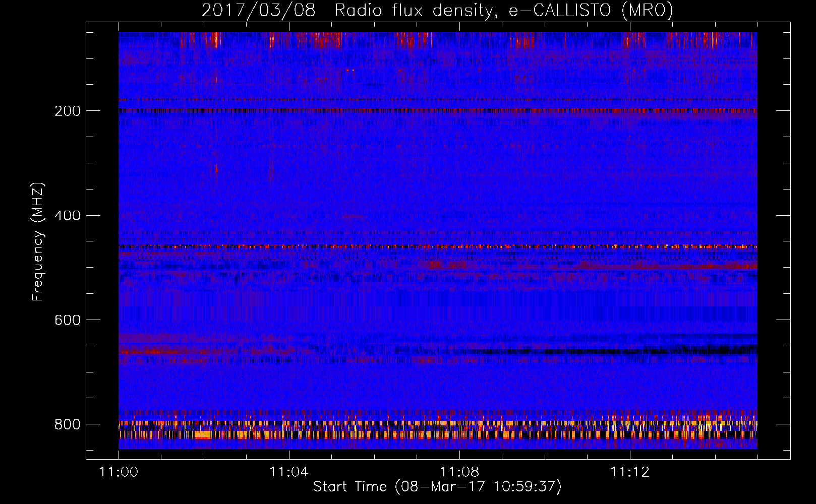Click the 'Start Time (08-Mar-17 10:59:37)' label

[x=437, y=487]
